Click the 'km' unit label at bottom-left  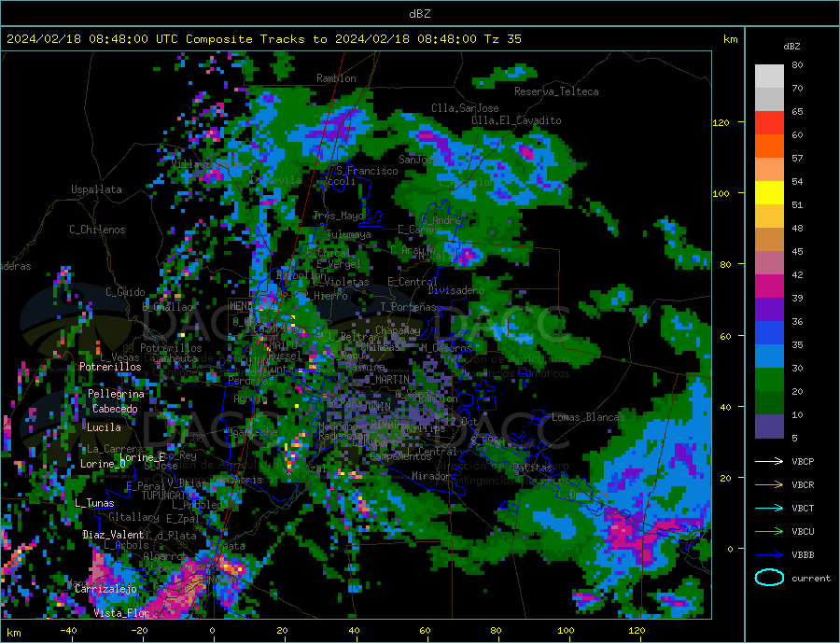[x=14, y=633]
